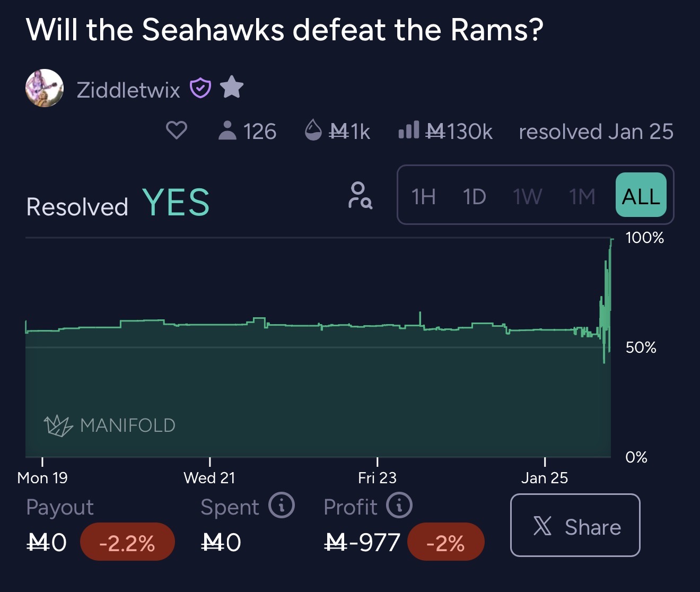Viewport: 700px width, 592px height.
Task: Click the X Share button
Action: pyautogui.click(x=575, y=525)
